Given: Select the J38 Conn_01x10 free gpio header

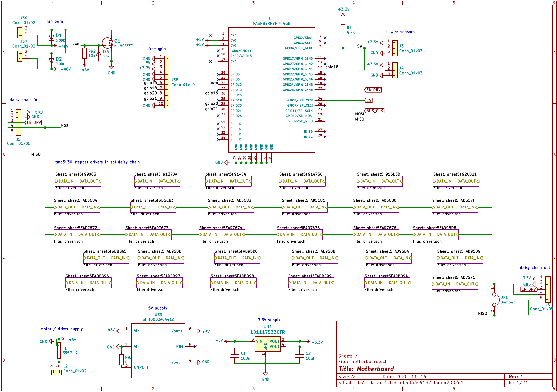Looking at the screenshot, I should click(167, 82).
